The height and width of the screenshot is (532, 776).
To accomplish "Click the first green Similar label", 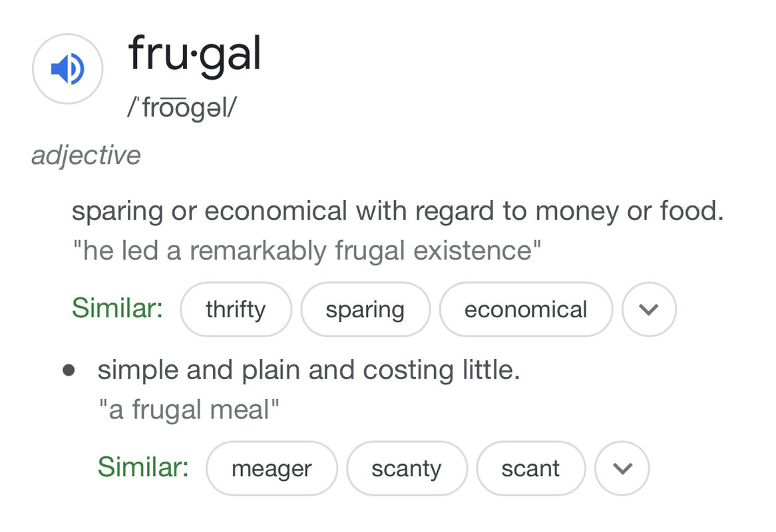I will tap(117, 308).
